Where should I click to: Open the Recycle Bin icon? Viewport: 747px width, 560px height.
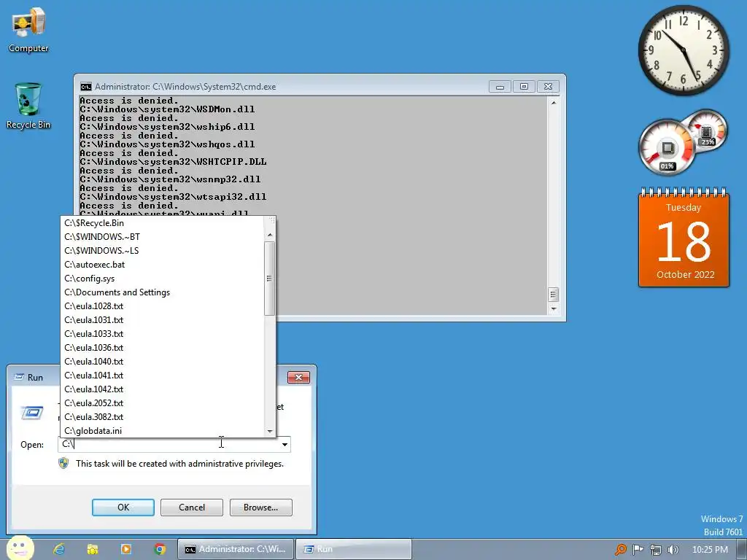coord(28,106)
